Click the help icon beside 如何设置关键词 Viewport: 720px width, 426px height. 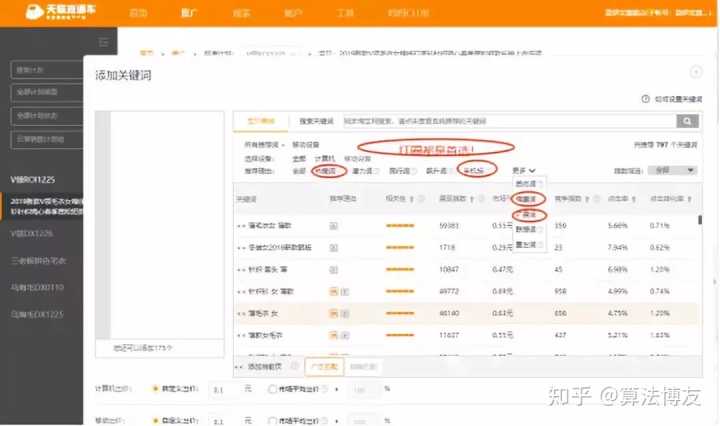645,100
